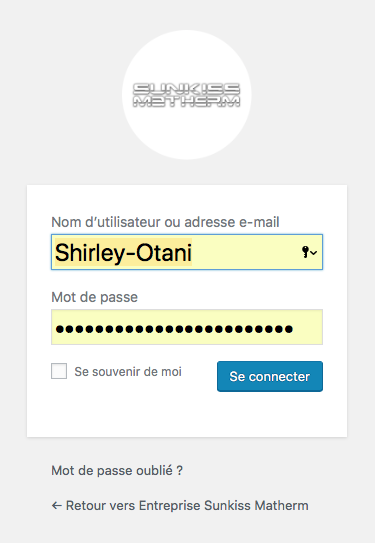Click the Sunkiss Matherm logo text
This screenshot has width=375, height=543.
tap(187, 95)
